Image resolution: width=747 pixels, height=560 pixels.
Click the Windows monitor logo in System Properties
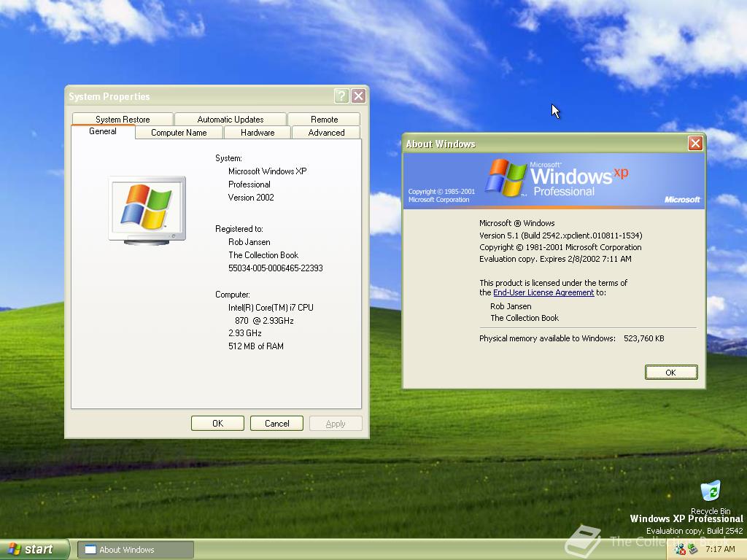(x=147, y=211)
